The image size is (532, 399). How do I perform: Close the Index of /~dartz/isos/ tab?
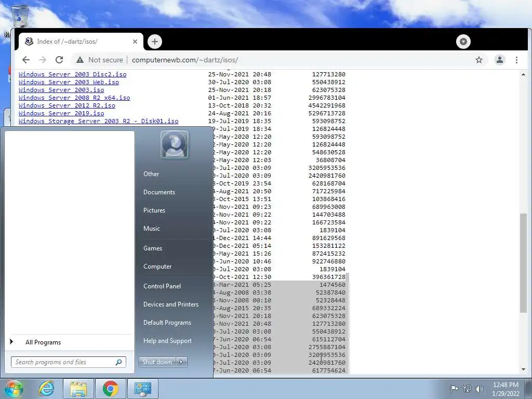coord(135,42)
